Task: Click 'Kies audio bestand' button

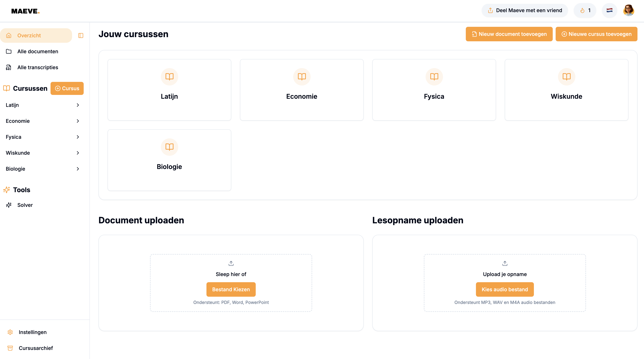Action: coord(505,289)
